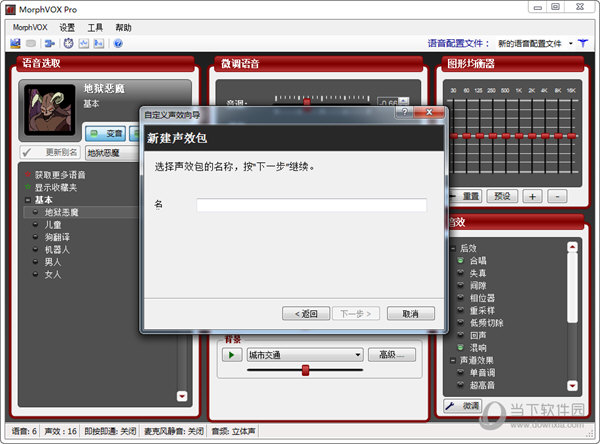Collapse the 基本 voice group
The width and height of the screenshot is (600, 444).
(28, 200)
